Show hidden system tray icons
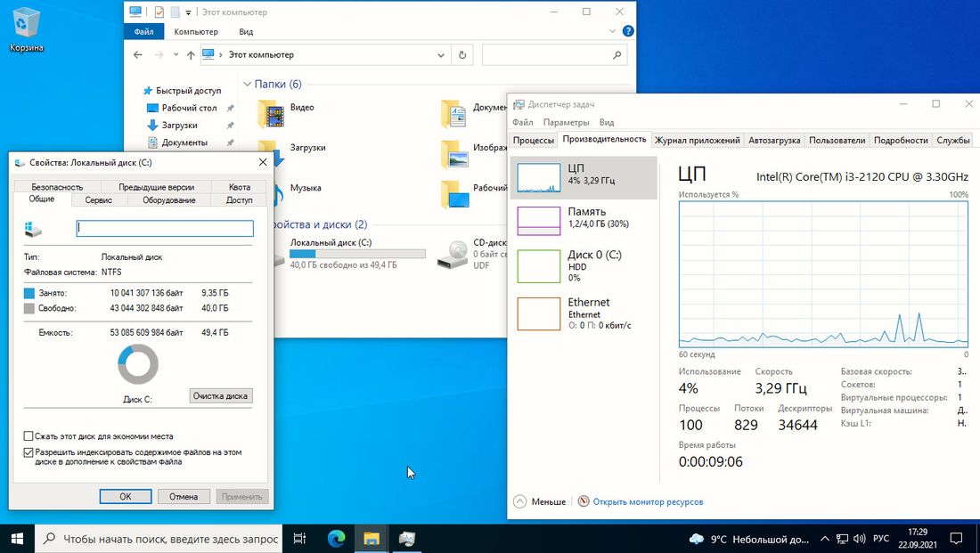Image resolution: width=980 pixels, height=553 pixels. click(825, 539)
